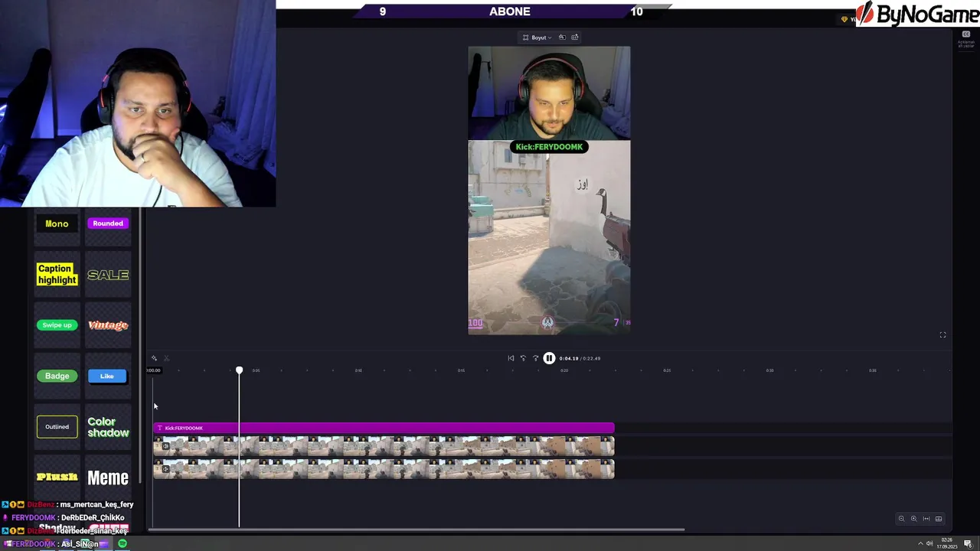Viewport: 980px width, 551px height.
Task: Select the Vintage text style
Action: (x=108, y=325)
